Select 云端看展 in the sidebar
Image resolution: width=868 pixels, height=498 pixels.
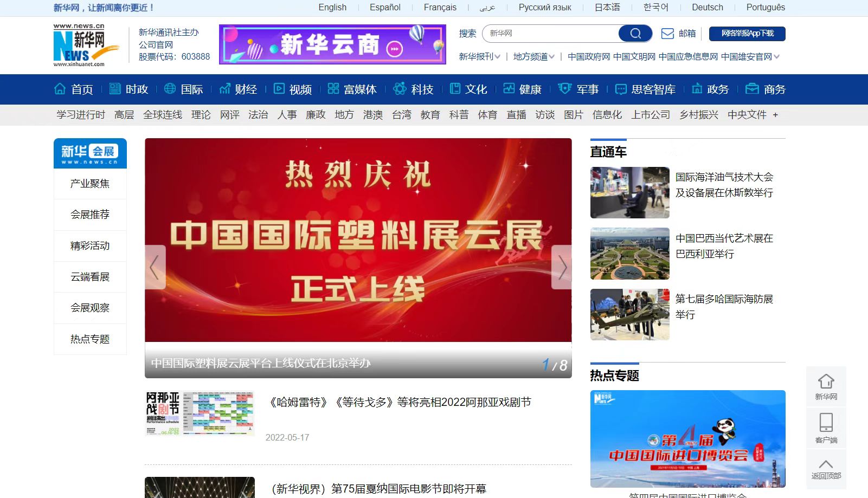90,277
